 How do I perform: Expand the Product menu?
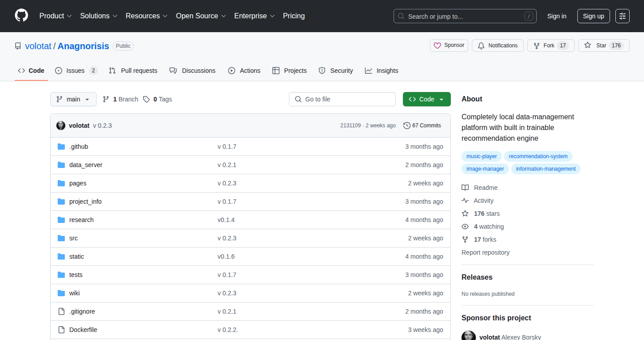[x=55, y=16]
